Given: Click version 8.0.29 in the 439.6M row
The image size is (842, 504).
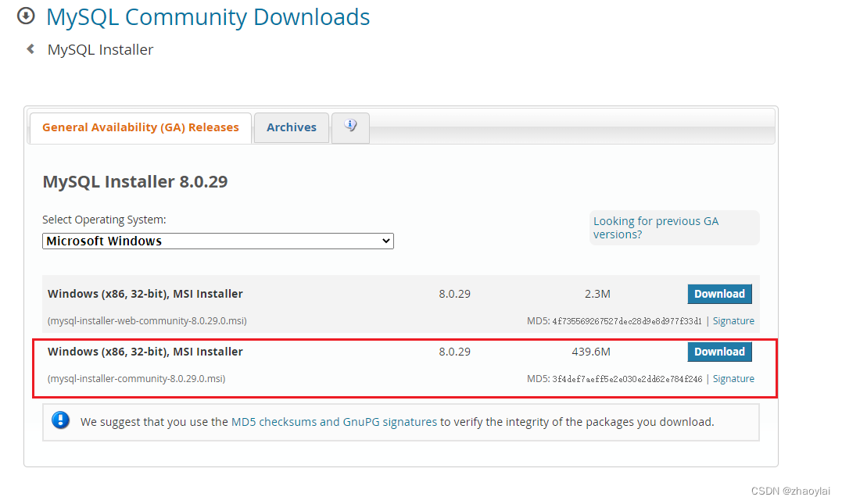Looking at the screenshot, I should tap(455, 352).
